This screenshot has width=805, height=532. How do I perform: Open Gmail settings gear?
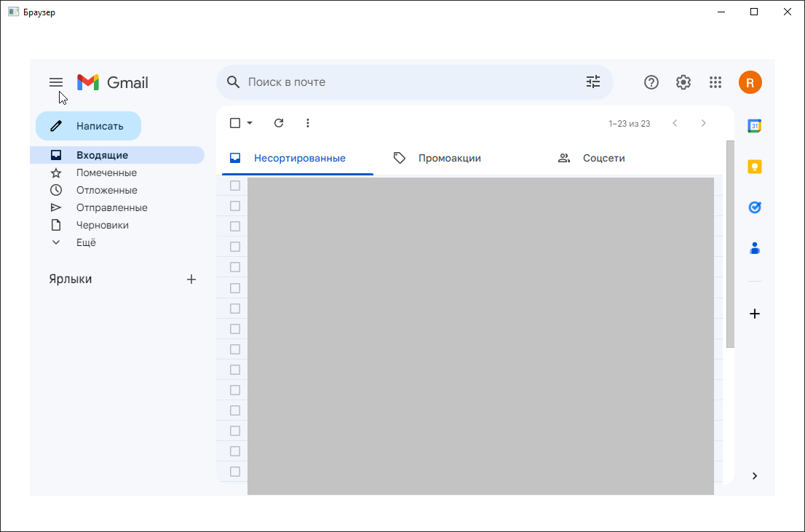(683, 82)
